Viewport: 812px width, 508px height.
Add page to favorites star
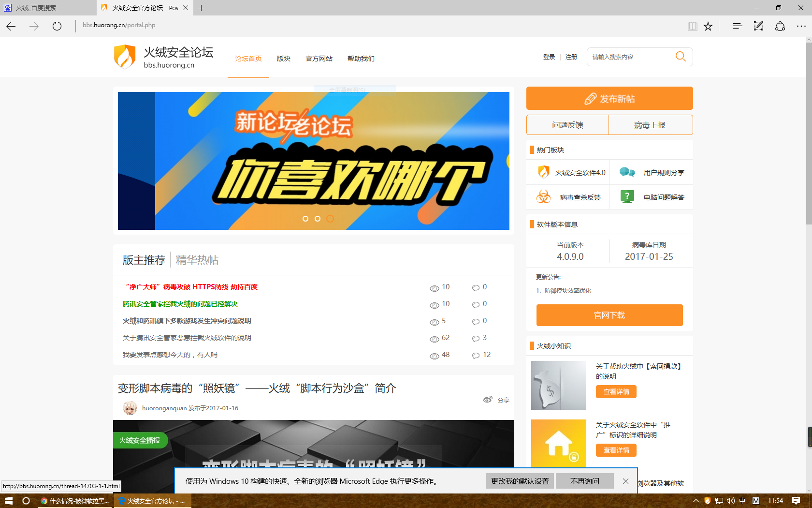coord(708,26)
